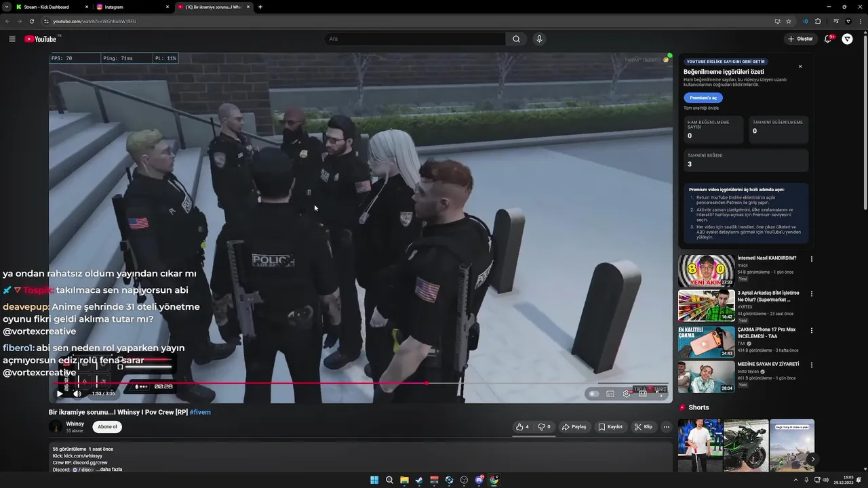The width and height of the screenshot is (868, 488).
Task: Dislike the video with thumbs down
Action: coord(544,427)
